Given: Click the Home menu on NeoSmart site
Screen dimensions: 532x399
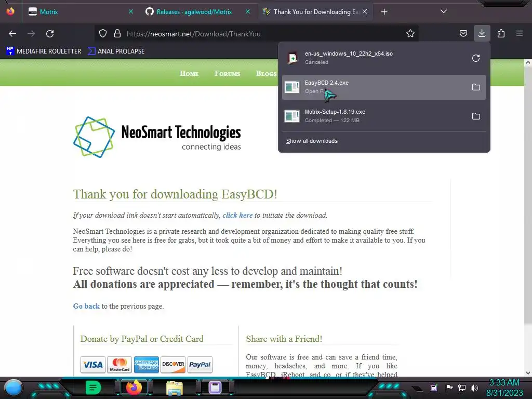Looking at the screenshot, I should 189,73.
